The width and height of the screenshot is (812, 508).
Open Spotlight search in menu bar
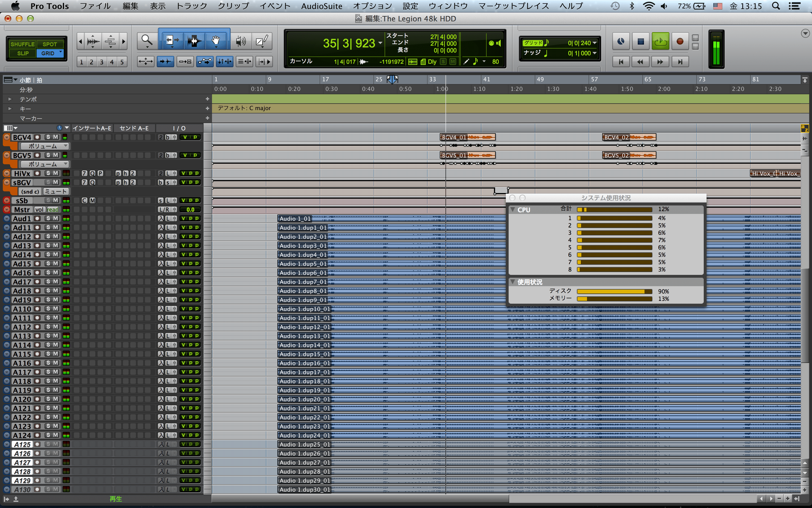776,6
